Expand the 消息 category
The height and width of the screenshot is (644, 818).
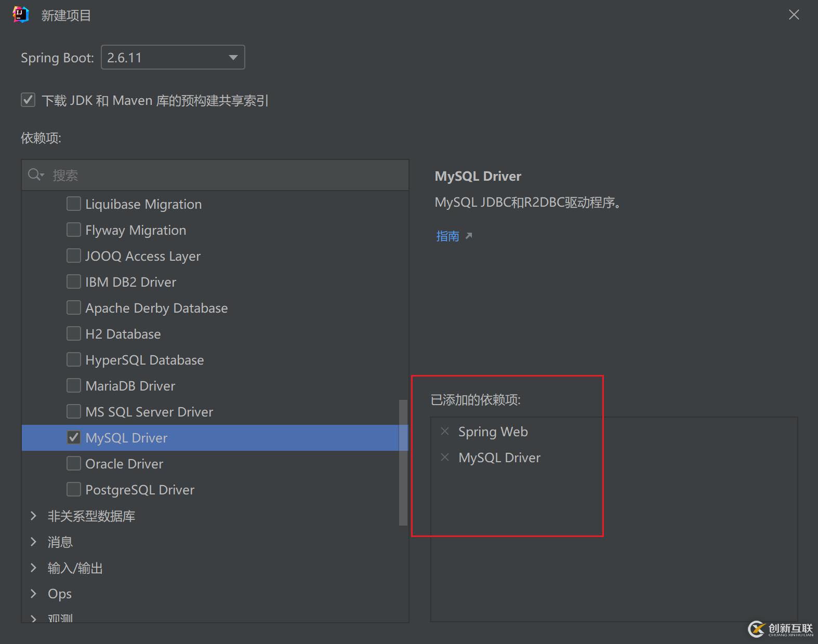(x=34, y=542)
